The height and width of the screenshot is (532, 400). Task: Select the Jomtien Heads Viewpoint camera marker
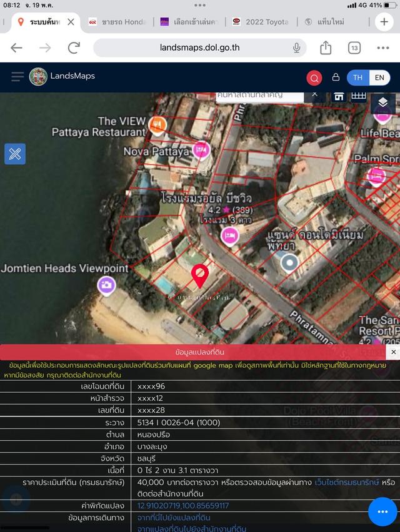(107, 286)
